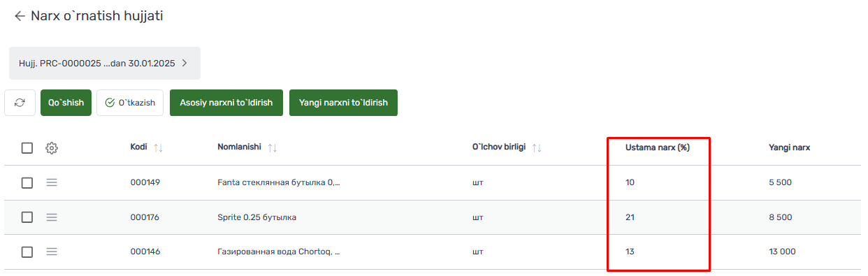Click Yangi narx value 13 000
This screenshot has width=868, height=276.
pos(782,252)
